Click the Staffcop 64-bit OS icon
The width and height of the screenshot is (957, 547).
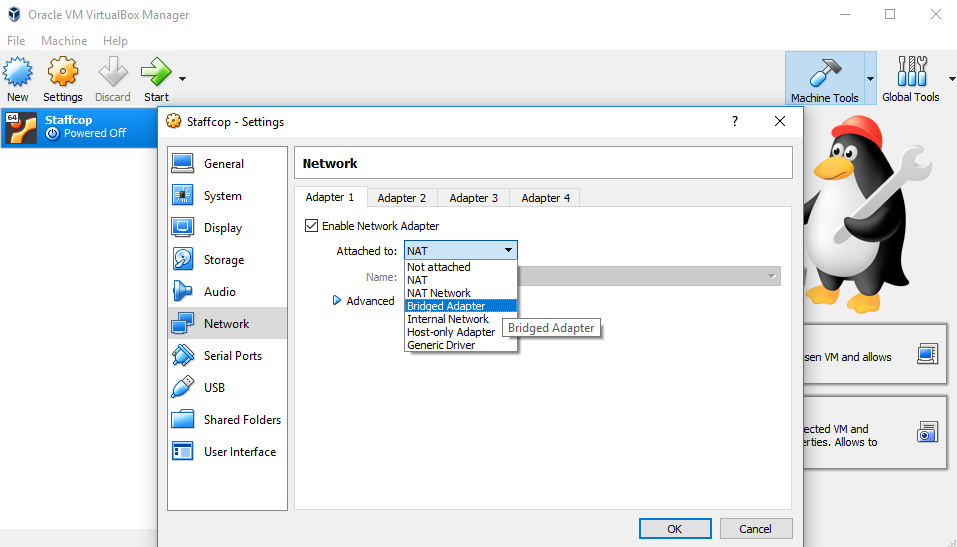(21, 128)
